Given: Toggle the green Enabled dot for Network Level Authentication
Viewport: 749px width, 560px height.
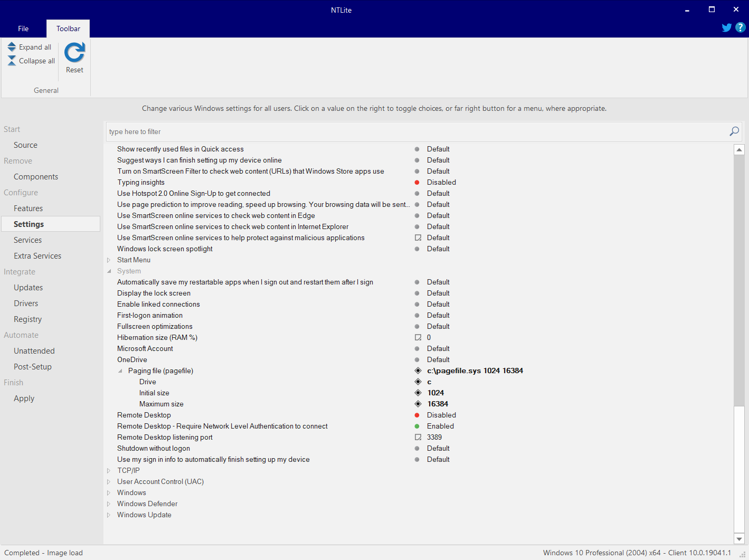Looking at the screenshot, I should (417, 426).
